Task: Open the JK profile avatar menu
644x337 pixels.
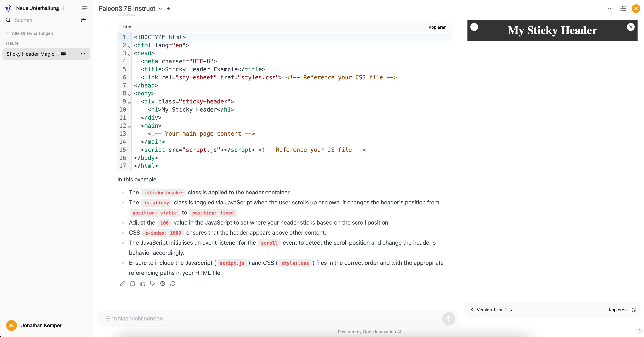Action: 636,8
